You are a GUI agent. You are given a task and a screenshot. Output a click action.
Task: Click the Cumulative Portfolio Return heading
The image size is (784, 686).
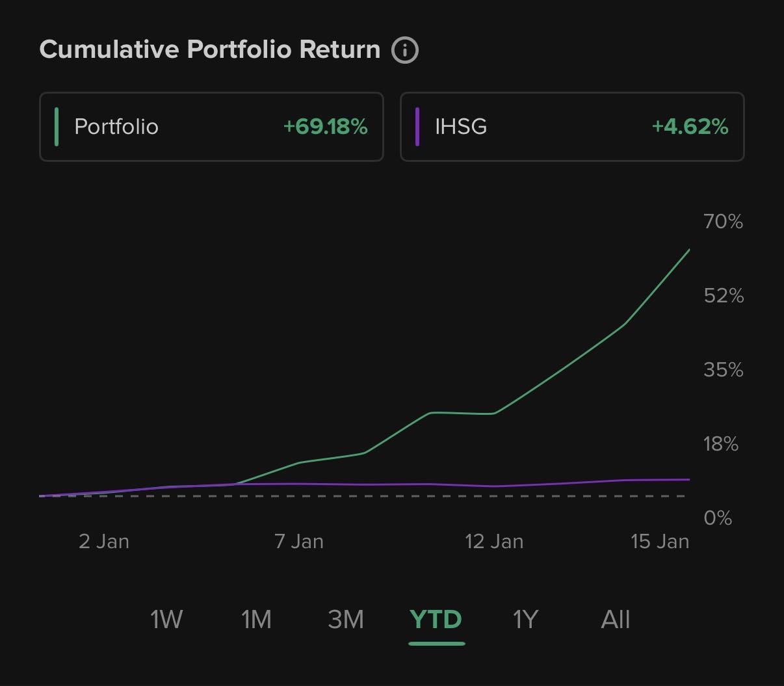tap(210, 50)
